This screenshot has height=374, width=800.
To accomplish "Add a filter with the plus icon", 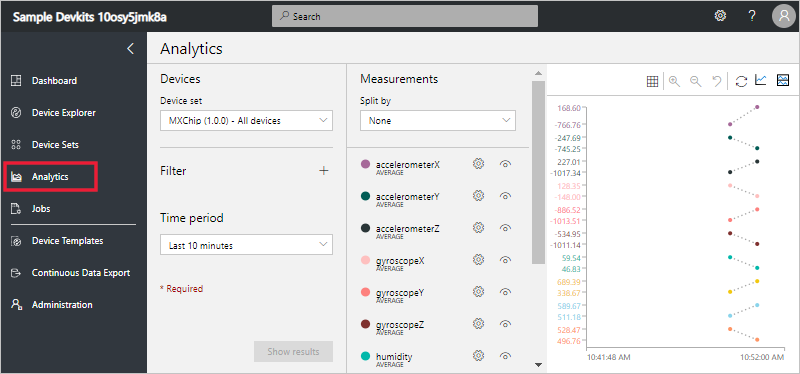I will [x=323, y=170].
